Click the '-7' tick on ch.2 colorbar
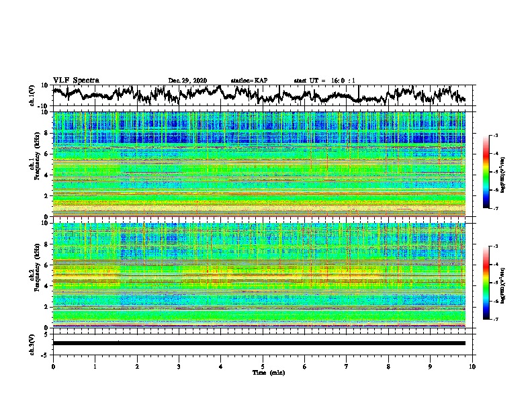Screen dimensions: 532x411 click(496, 319)
